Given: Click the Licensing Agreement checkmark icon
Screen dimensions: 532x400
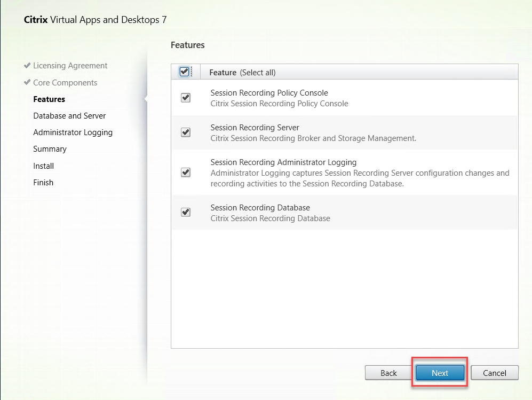Looking at the screenshot, I should pos(27,66).
